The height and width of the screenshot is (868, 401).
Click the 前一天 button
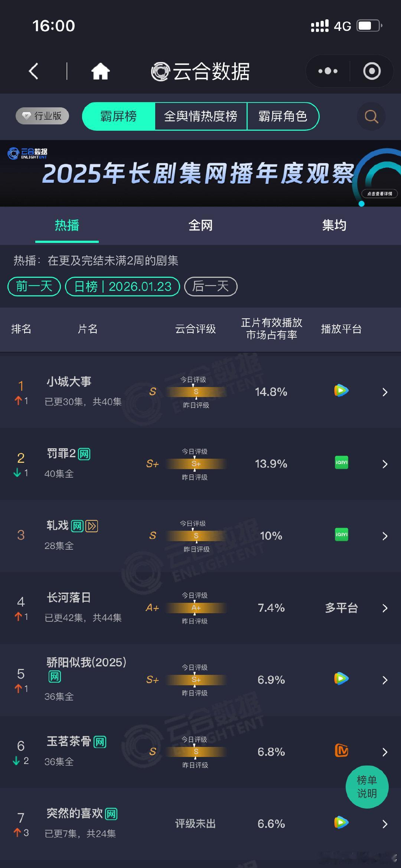pyautogui.click(x=33, y=286)
